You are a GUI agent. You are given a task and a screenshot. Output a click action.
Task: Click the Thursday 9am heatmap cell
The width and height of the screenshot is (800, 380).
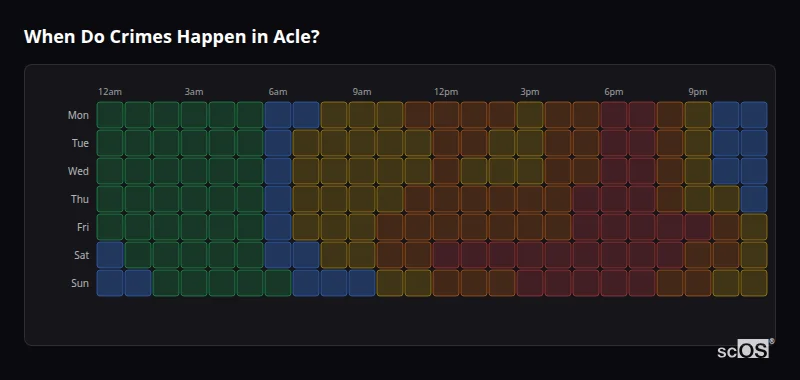362,199
